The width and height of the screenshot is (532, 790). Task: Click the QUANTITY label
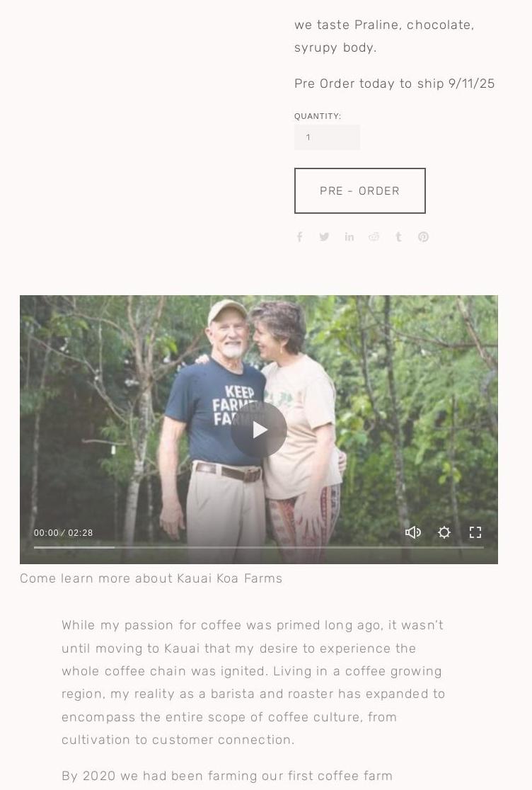[318, 116]
